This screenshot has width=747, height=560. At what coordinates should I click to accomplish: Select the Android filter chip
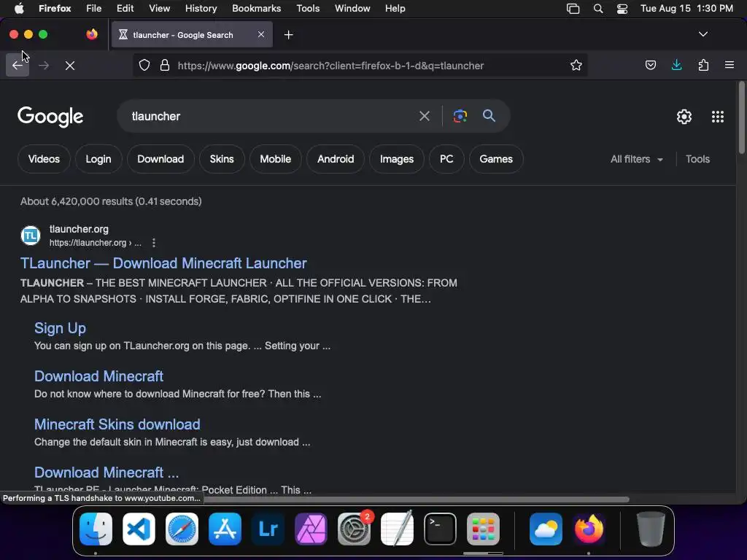(x=336, y=159)
